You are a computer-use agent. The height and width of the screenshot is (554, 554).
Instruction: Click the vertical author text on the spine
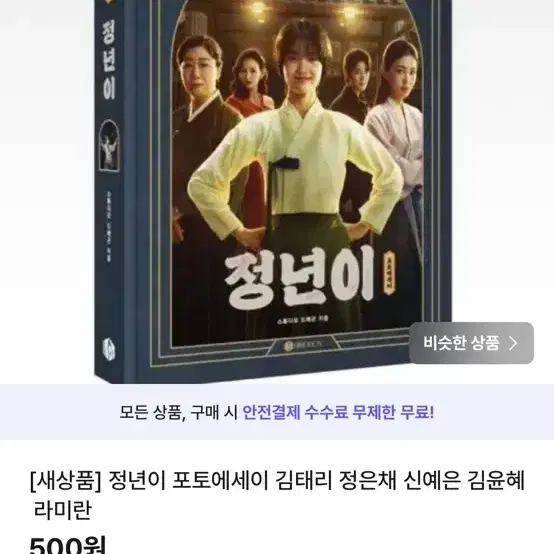click(109, 226)
